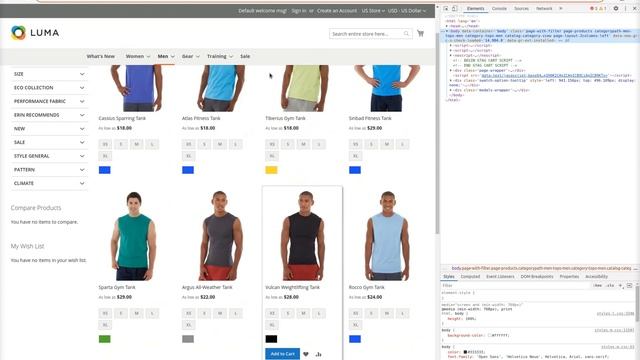Viewport: 640px width, 360px height.
Task: Choose size XS for Sparta Gym Tank
Action: point(105,313)
